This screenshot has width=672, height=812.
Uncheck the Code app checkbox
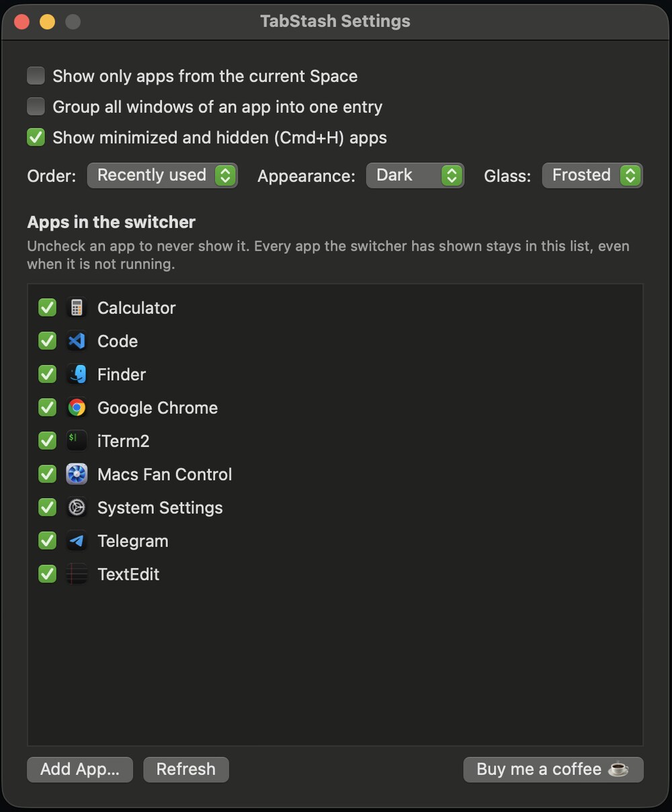coord(47,341)
